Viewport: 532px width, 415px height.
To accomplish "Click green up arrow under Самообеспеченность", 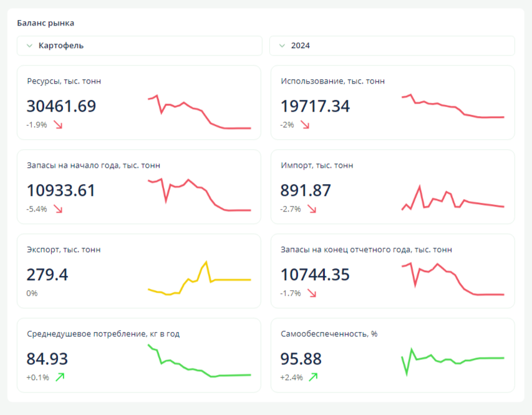I will tap(313, 377).
